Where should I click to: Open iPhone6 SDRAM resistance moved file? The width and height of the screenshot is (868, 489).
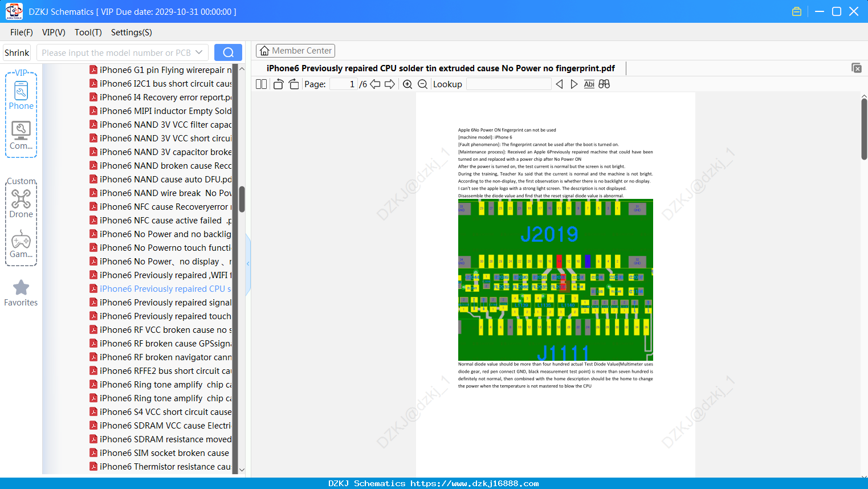[165, 439]
